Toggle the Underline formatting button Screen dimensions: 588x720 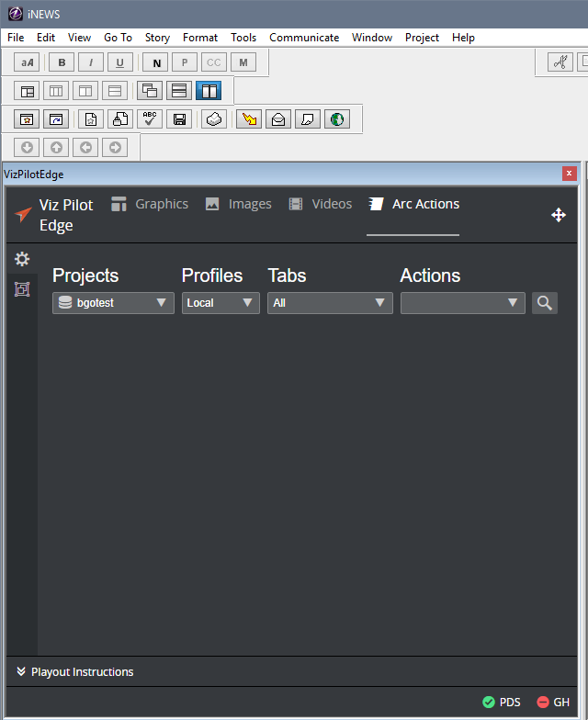120,62
